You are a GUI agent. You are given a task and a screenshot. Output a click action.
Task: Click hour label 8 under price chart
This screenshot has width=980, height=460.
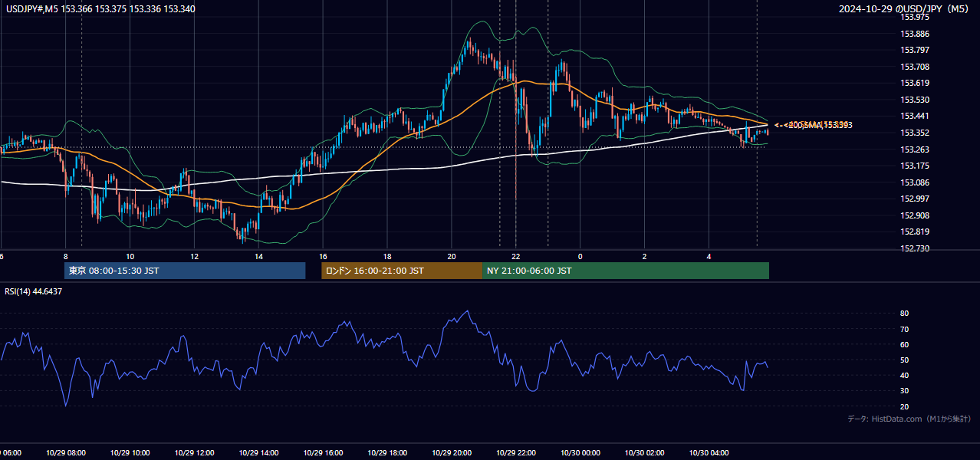[x=66, y=256]
